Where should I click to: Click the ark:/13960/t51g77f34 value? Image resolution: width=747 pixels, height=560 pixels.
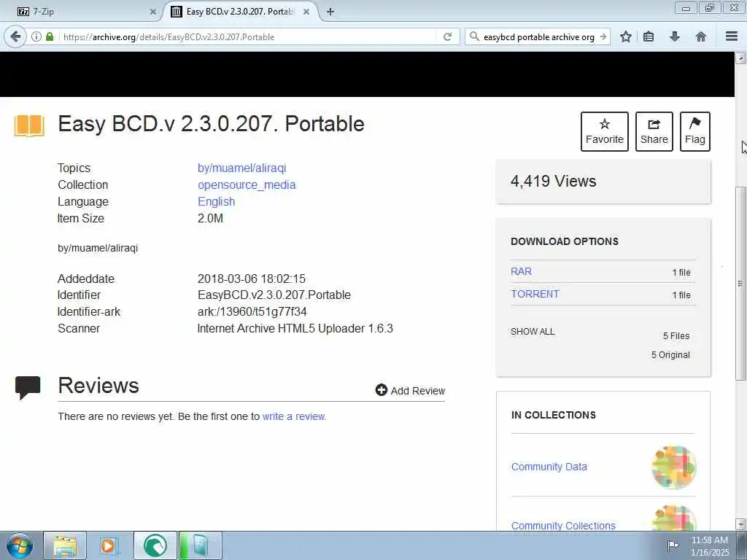click(x=252, y=311)
